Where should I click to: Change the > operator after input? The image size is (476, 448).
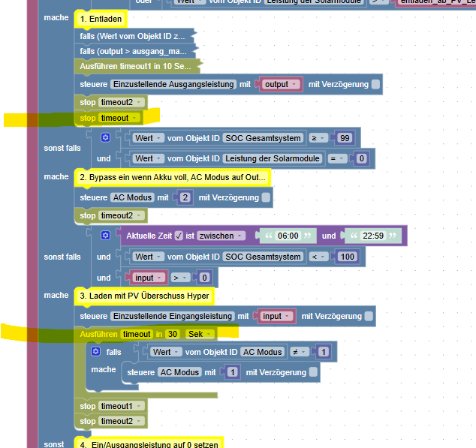[180, 278]
